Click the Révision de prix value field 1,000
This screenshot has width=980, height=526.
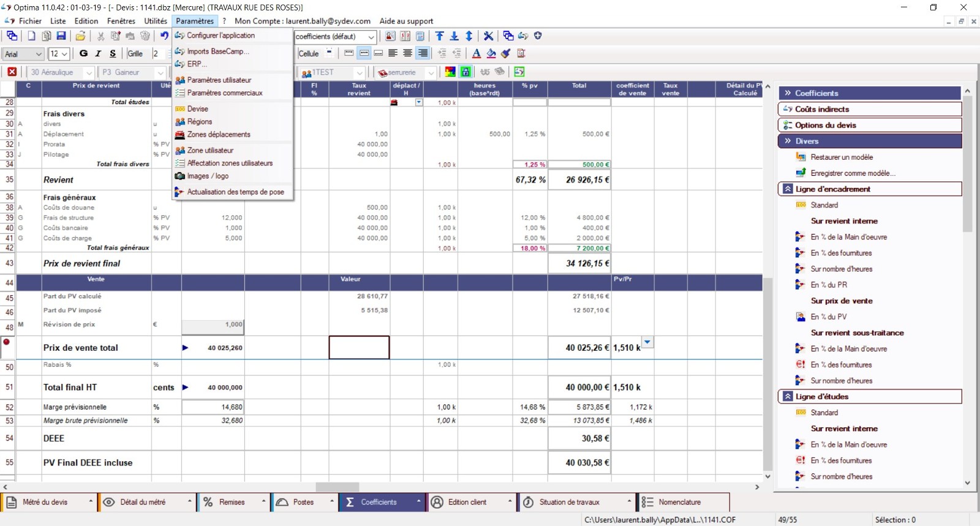(213, 326)
